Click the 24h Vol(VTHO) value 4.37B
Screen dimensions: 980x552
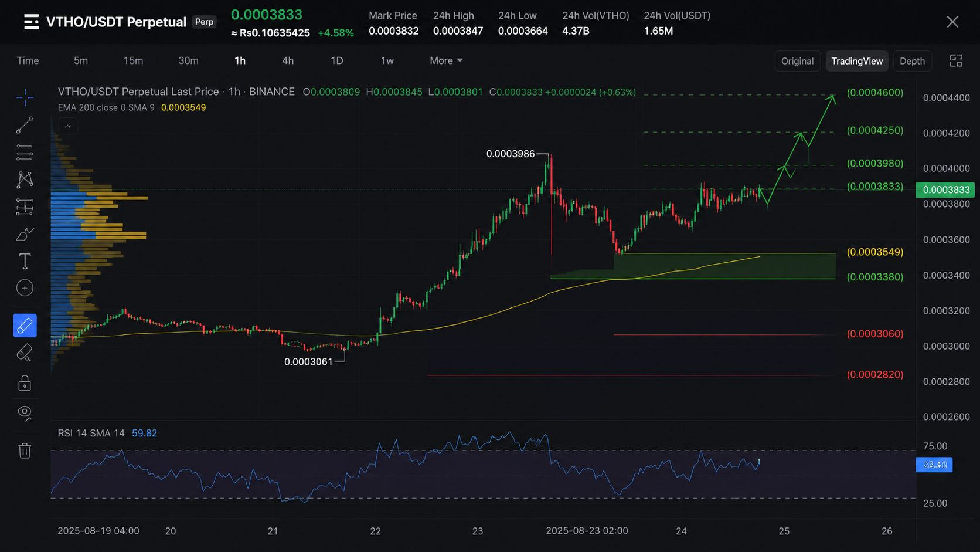click(x=576, y=31)
